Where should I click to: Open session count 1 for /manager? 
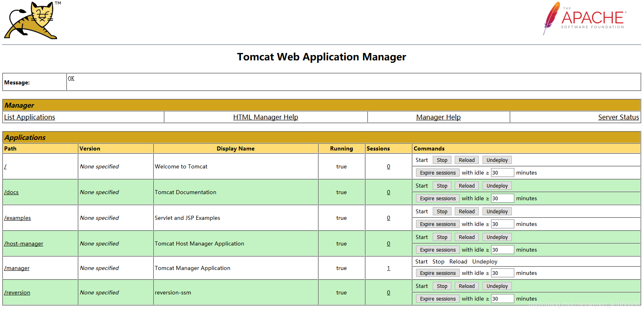388,268
